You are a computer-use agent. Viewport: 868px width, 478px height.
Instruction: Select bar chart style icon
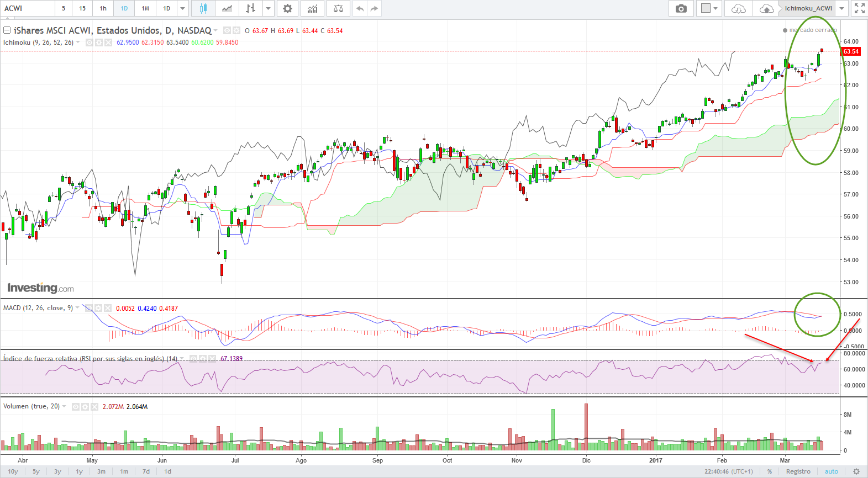tap(251, 8)
